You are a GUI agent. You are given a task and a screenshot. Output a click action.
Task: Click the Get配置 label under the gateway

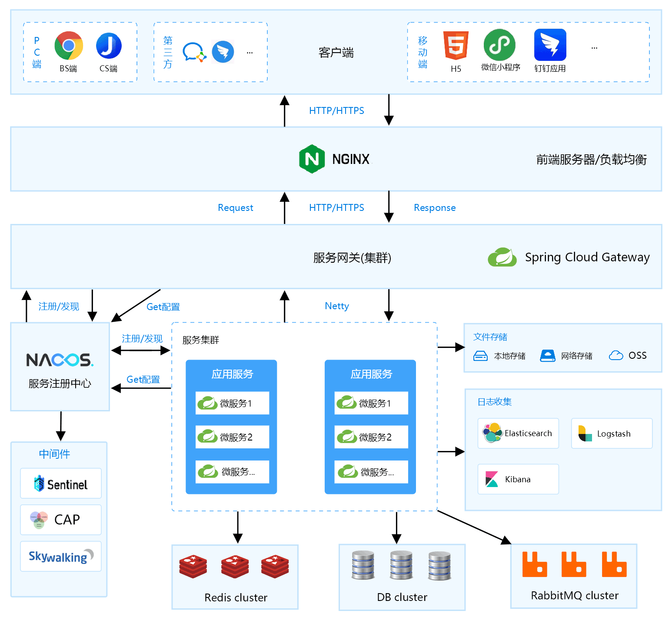tap(163, 307)
